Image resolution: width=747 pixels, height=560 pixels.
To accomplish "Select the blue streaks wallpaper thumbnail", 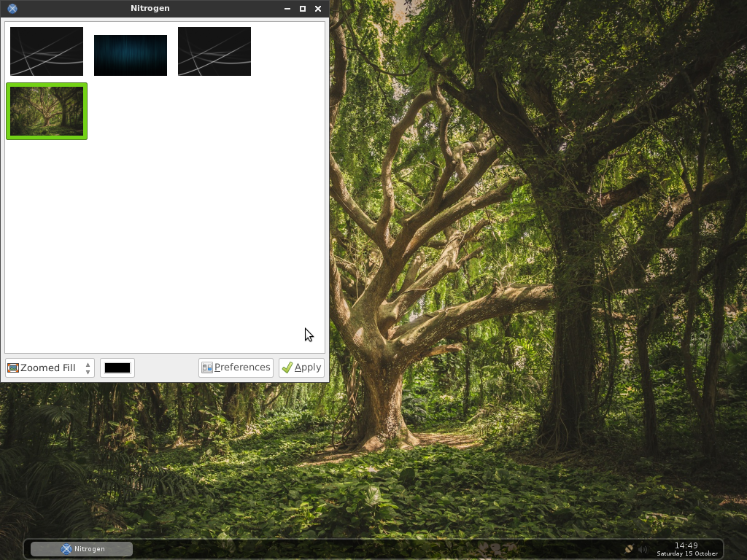I will (x=131, y=55).
